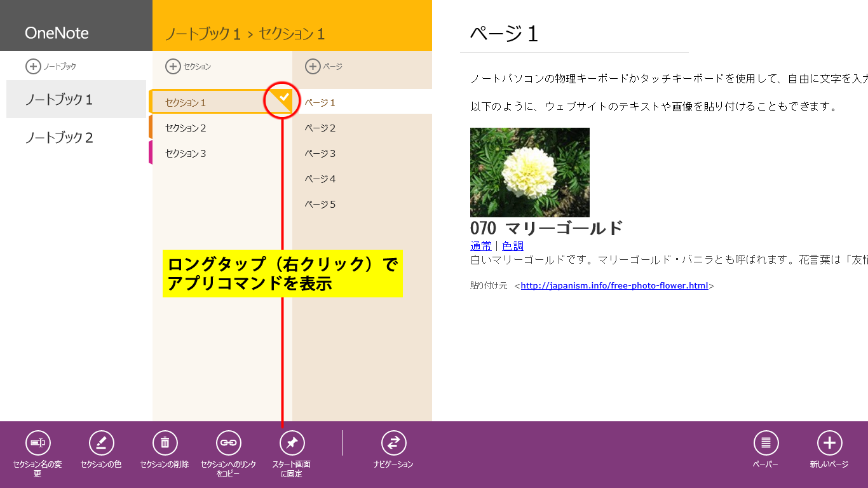Viewport: 868px width, 488px height.
Task: Select ページ3 in the page list
Action: [x=320, y=153]
